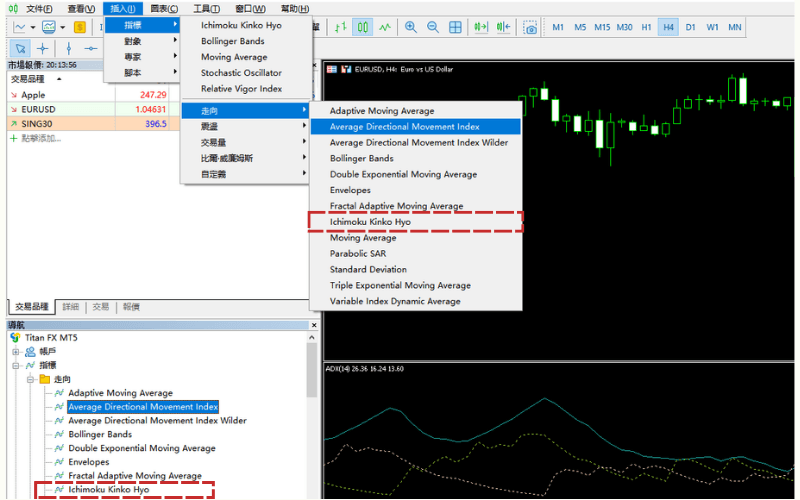Toggle the D1 timeframe button
Image resolution: width=800 pixels, height=500 pixels.
click(x=690, y=27)
